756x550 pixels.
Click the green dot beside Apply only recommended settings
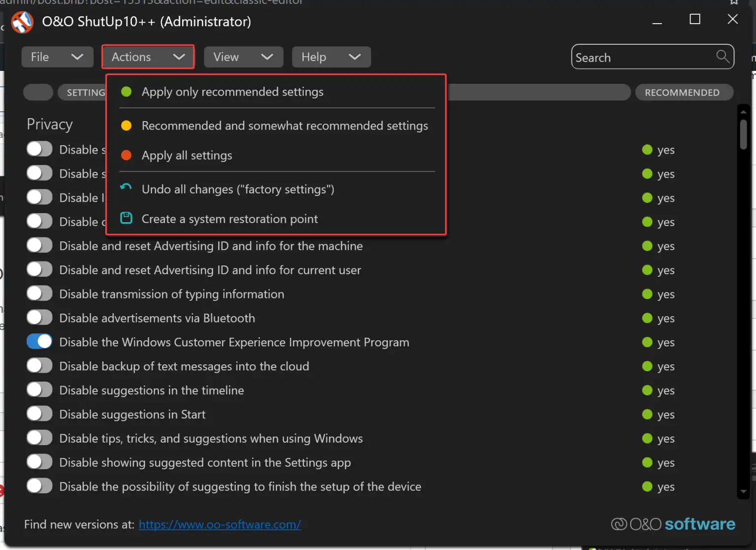[x=126, y=92]
